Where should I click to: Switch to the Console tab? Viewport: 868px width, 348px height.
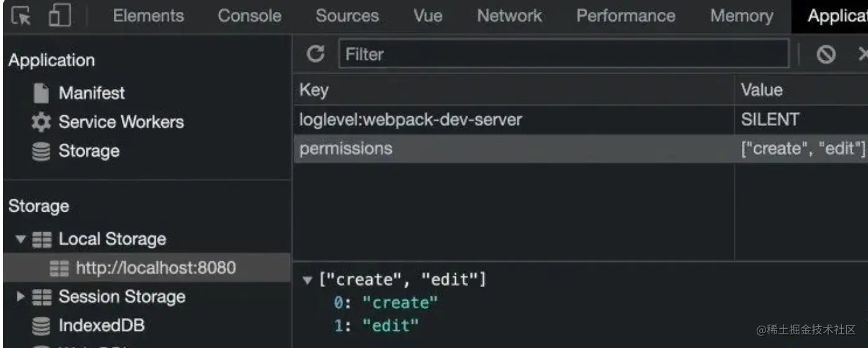[249, 16]
